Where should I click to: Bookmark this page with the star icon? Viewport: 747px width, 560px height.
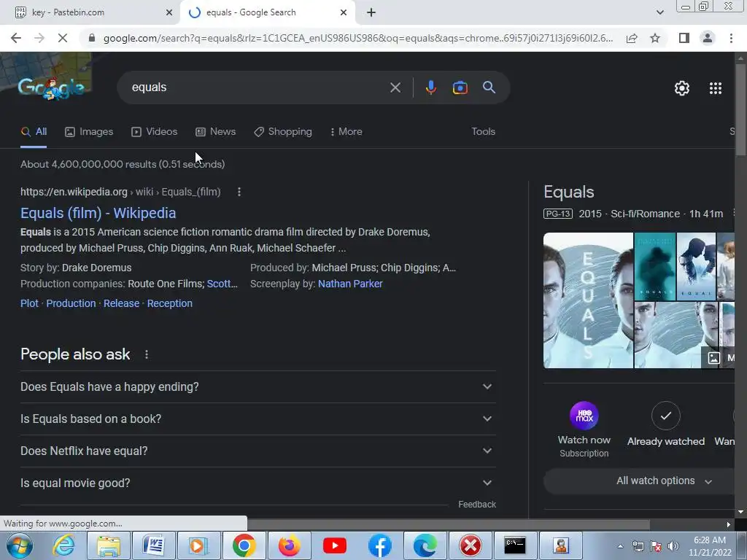click(655, 38)
